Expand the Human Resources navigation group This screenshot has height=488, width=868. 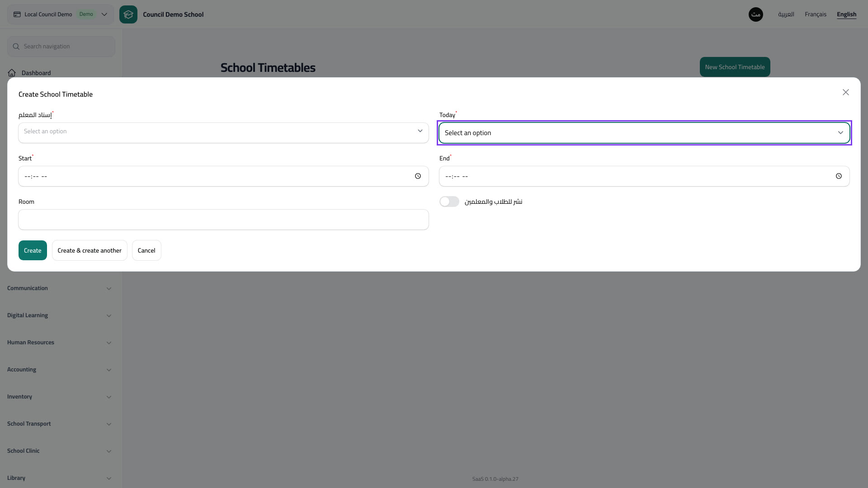(59, 343)
